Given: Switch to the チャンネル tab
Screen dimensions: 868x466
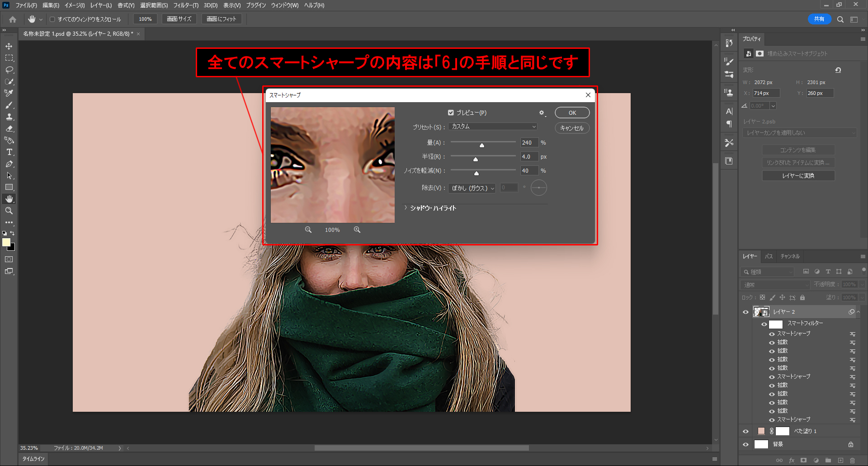Looking at the screenshot, I should (790, 256).
